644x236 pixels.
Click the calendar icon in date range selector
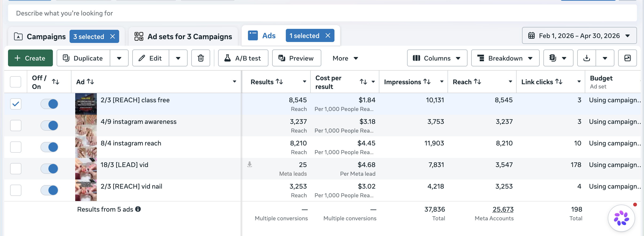531,36
